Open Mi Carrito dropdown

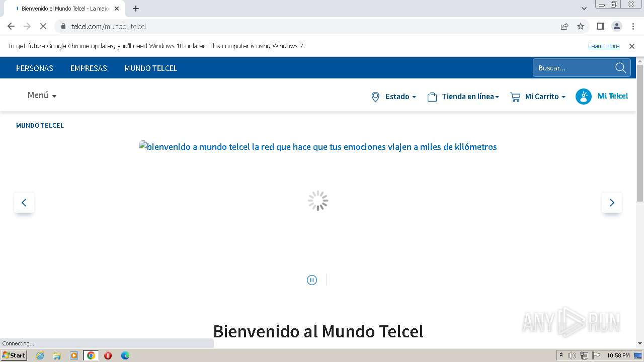(x=538, y=97)
